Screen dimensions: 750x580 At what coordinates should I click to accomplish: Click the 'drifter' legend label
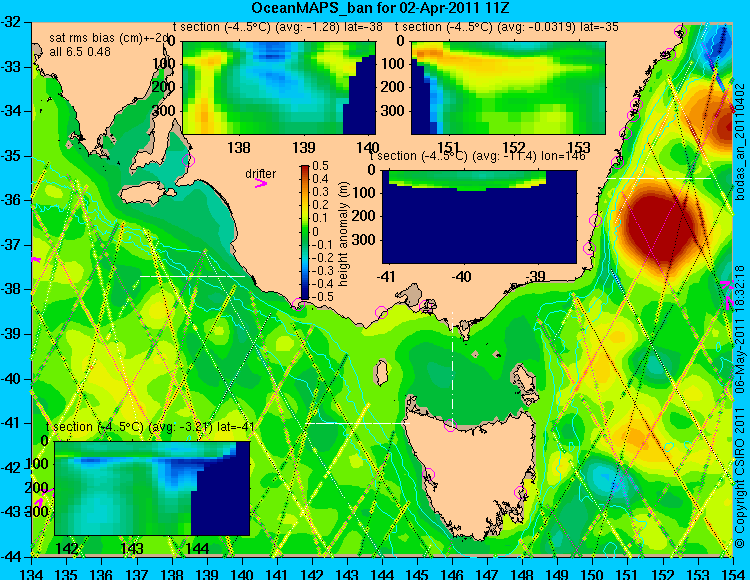point(261,174)
